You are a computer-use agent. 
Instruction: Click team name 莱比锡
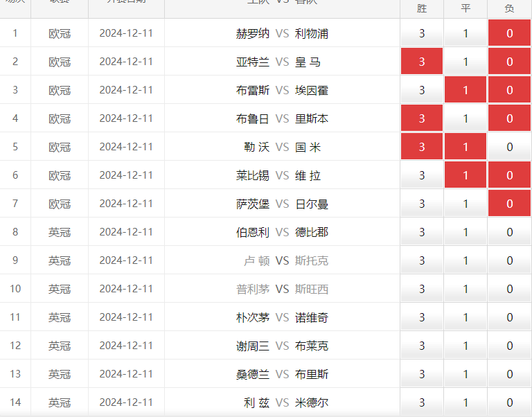tap(253, 175)
